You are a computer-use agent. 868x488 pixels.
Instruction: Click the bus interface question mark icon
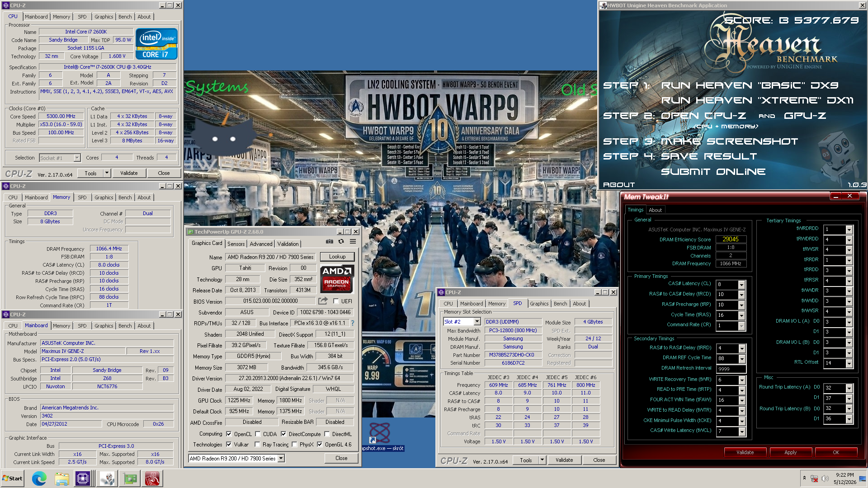pyautogui.click(x=353, y=323)
